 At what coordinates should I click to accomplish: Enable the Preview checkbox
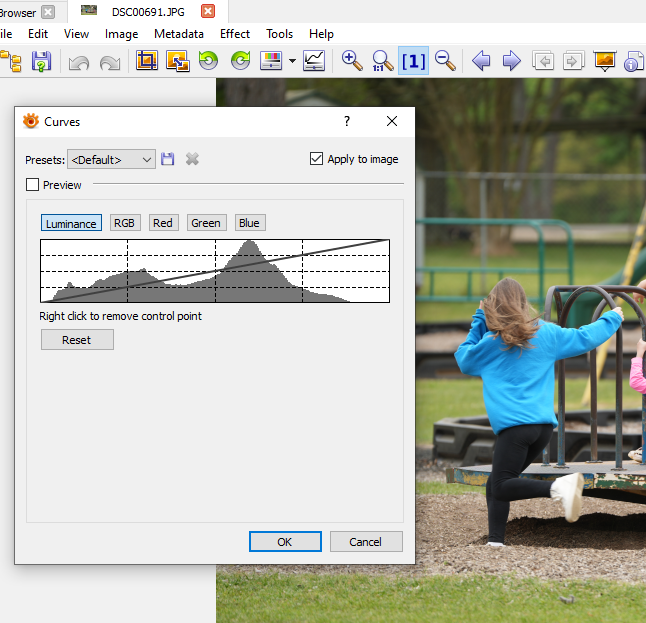point(33,185)
